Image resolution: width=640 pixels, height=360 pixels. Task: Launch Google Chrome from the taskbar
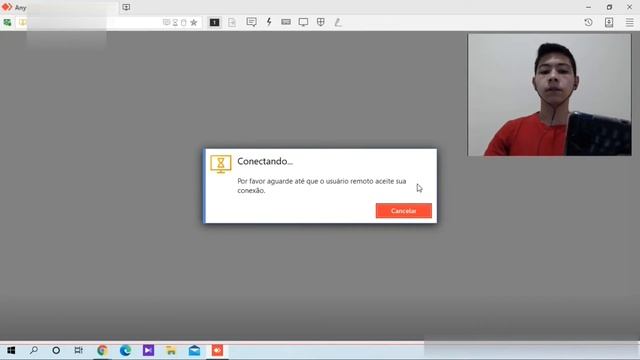pos(102,350)
